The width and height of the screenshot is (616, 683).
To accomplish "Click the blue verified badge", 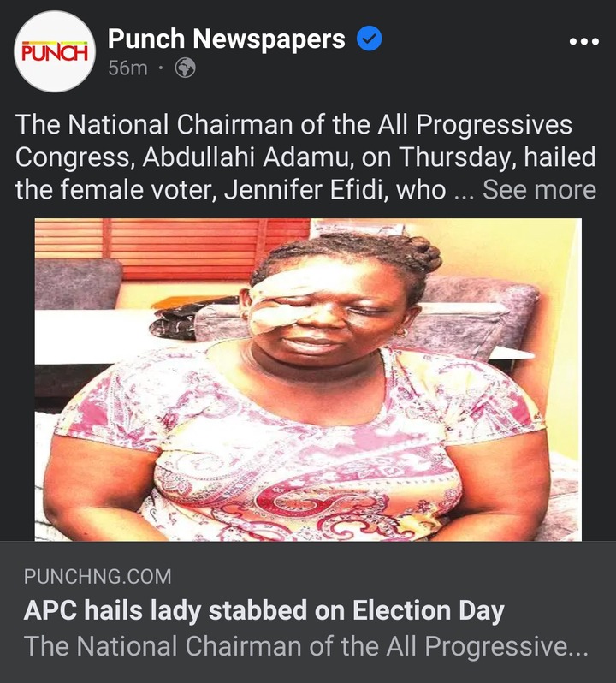I will pos(369,39).
